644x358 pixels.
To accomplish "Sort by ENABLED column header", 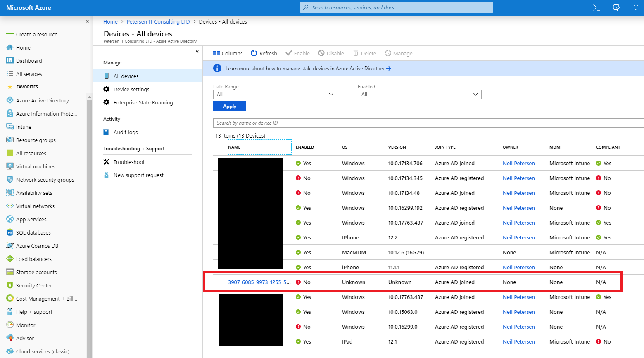I will pyautogui.click(x=305, y=147).
